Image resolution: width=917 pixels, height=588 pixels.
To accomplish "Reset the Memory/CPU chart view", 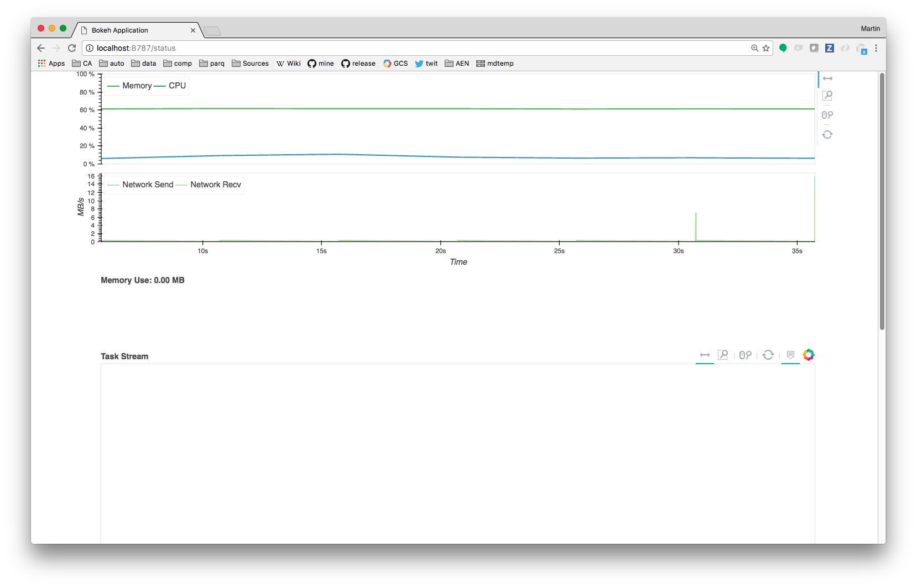I will coord(827,134).
